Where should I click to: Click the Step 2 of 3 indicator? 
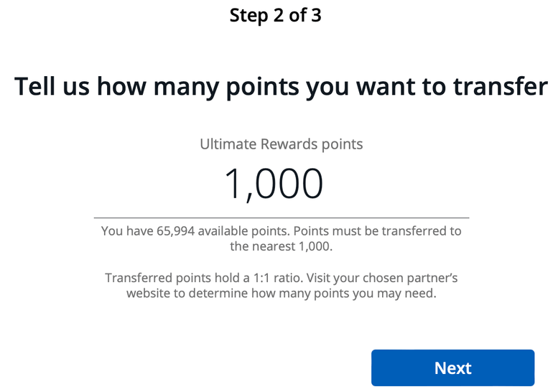pos(276,15)
